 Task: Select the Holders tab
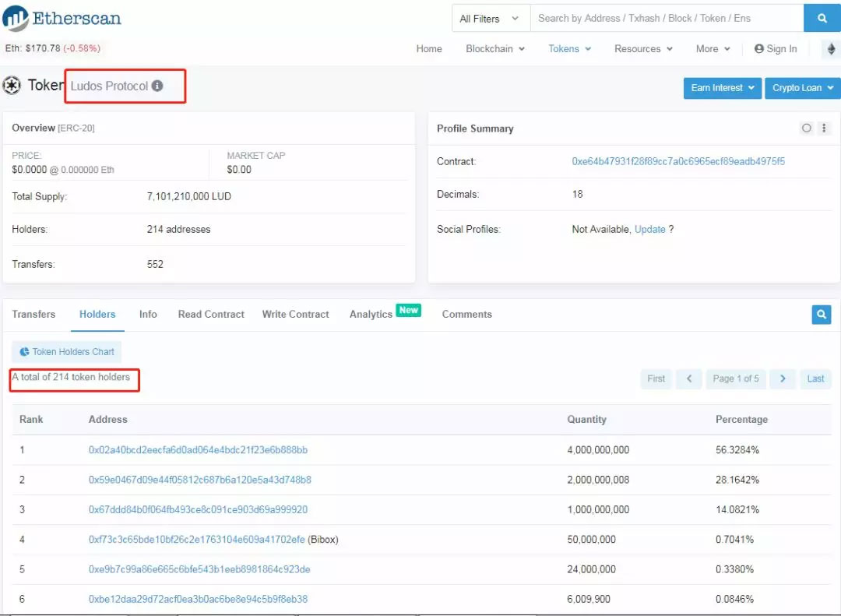(97, 315)
